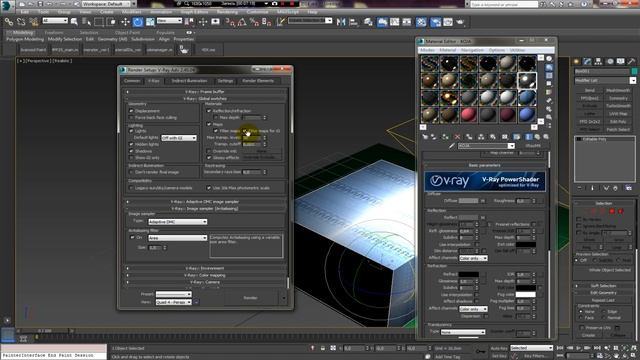Viewport: 640px width, 360px height.
Task: Click the teapot Render Production icon
Action: pyautogui.click(x=460, y=22)
